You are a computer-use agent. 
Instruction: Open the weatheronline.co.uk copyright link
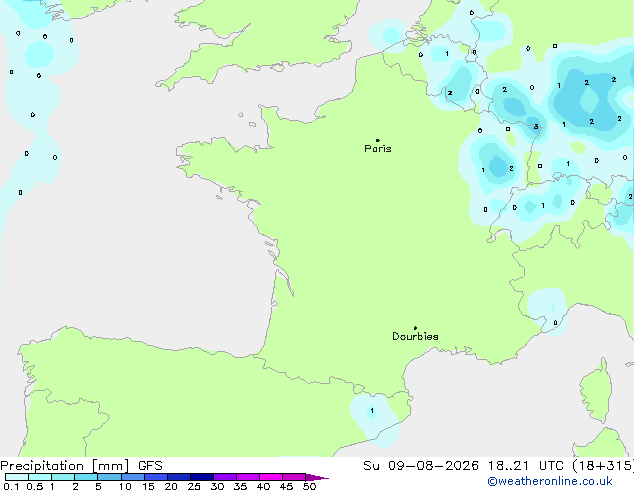pos(550,481)
